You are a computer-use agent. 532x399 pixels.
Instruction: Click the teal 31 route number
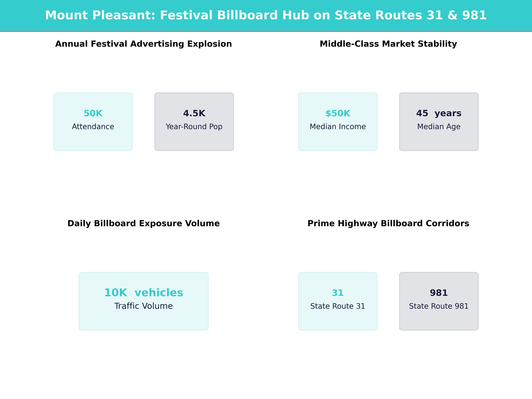coord(338,293)
